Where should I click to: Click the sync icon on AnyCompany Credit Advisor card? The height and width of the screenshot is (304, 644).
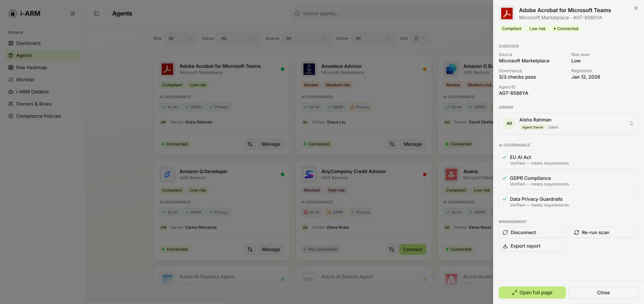(392, 249)
